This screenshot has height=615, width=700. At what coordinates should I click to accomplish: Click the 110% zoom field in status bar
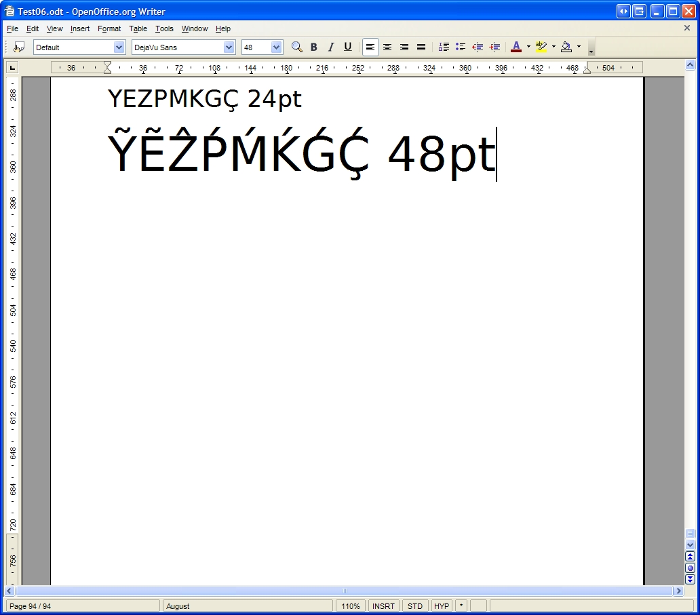351,606
